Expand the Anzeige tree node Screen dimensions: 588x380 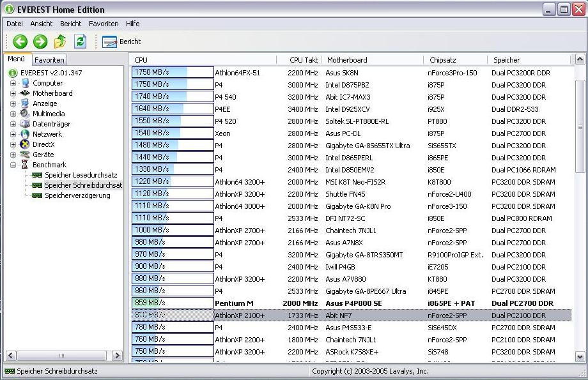pos(13,103)
